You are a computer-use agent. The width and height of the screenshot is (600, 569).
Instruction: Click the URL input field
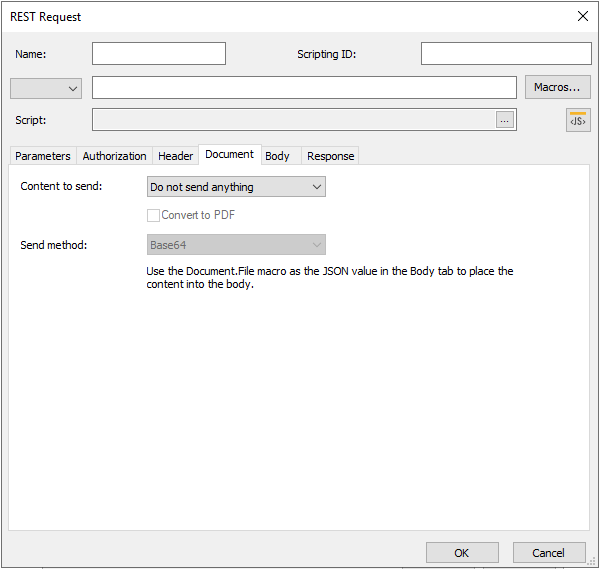tap(304, 87)
